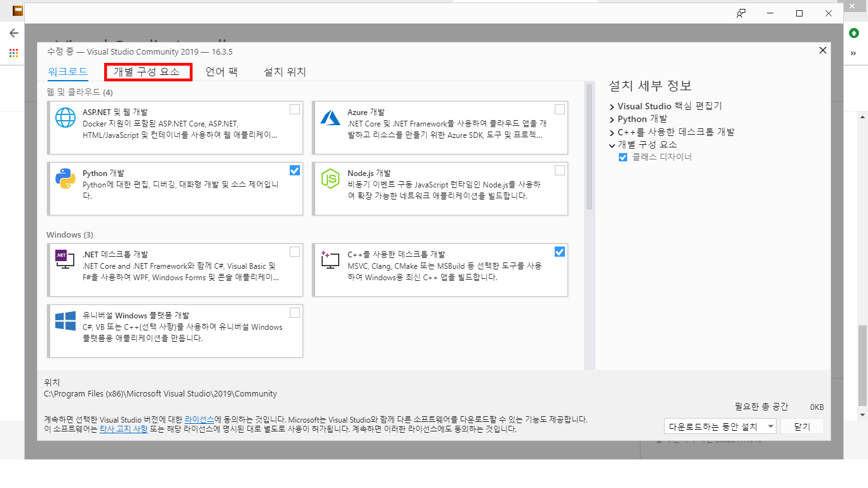Close the modify dialog with X
Viewport: 868px width, 488px height.
(x=822, y=50)
